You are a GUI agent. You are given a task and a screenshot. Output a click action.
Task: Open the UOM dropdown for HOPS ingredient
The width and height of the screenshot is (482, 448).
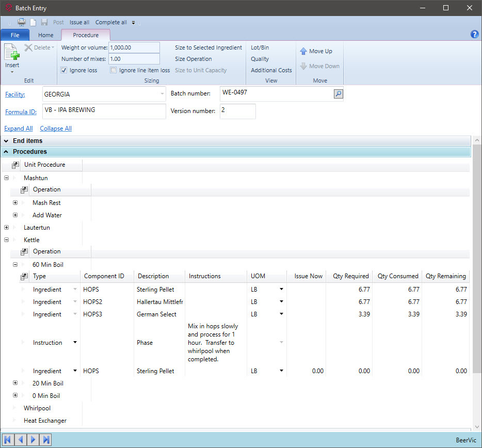pos(281,289)
